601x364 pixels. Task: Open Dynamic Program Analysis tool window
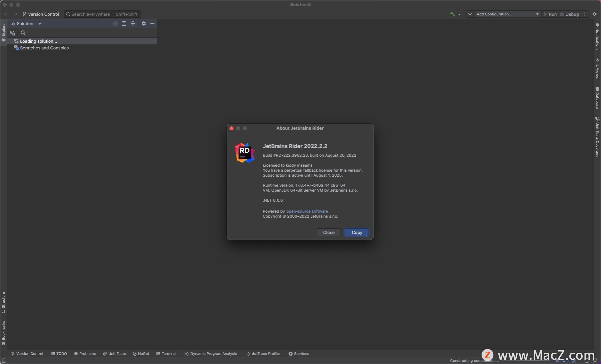(x=211, y=354)
